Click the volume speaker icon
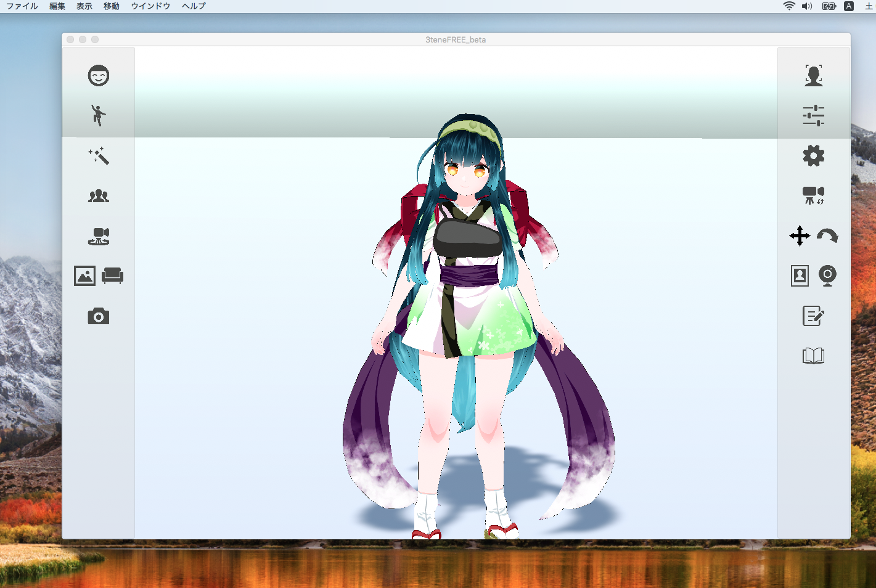 (807, 6)
